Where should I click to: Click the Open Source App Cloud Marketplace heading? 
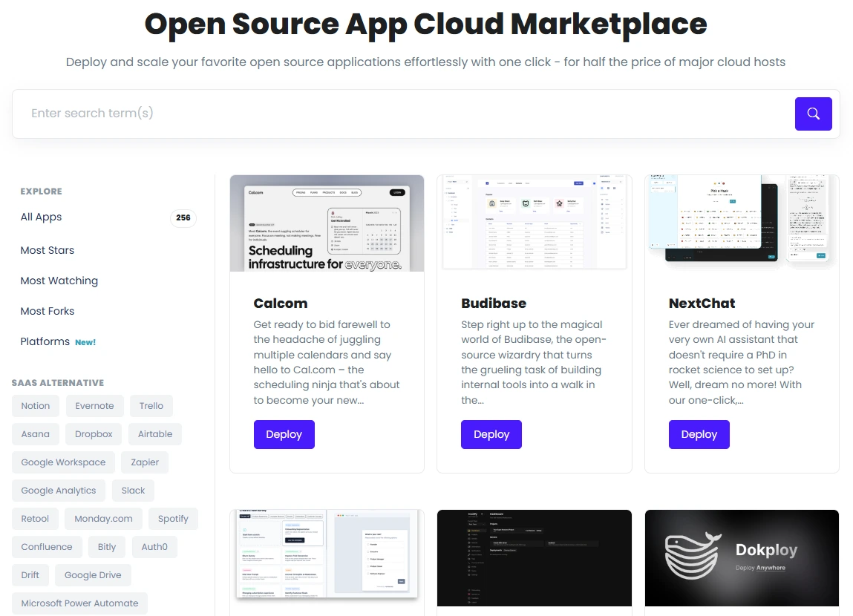426,24
